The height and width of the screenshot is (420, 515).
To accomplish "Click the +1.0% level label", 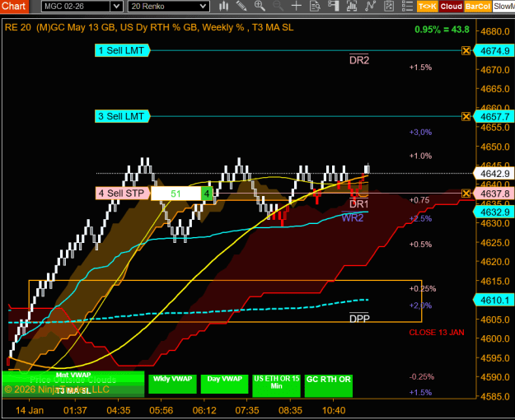I will pos(420,156).
